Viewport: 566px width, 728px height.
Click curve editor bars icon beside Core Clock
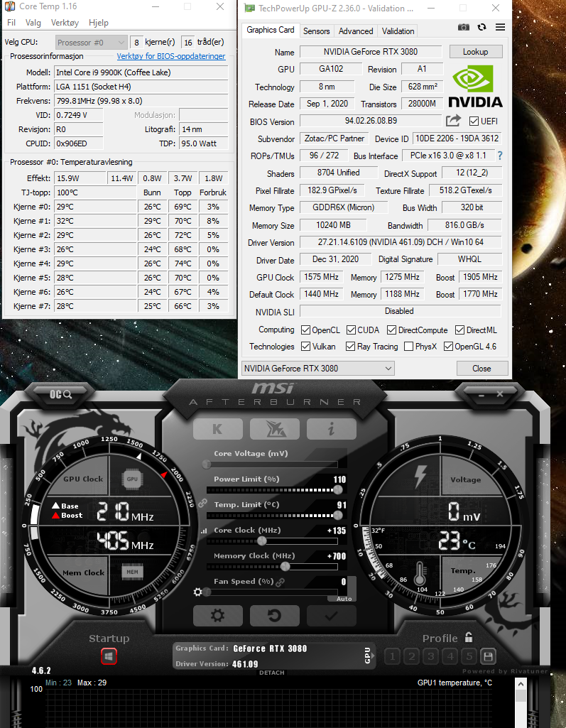click(x=203, y=531)
